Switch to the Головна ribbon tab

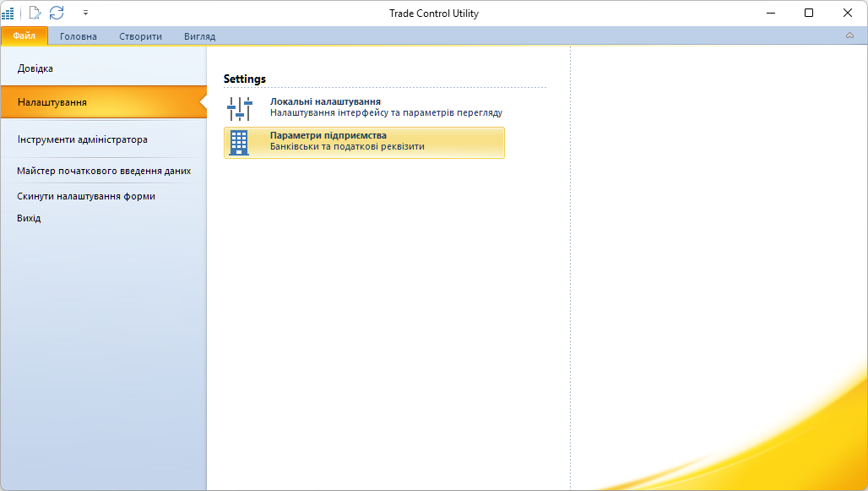point(79,36)
